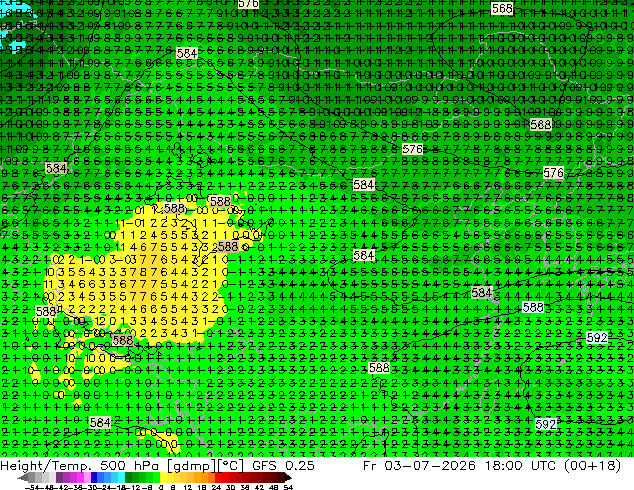Click the "54" value ending the color scale

point(287,487)
